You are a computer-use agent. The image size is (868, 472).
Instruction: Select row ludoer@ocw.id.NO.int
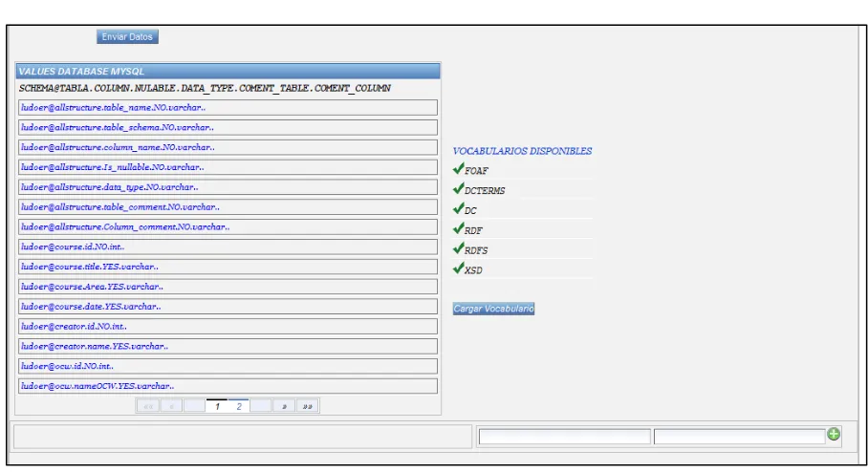click(228, 366)
